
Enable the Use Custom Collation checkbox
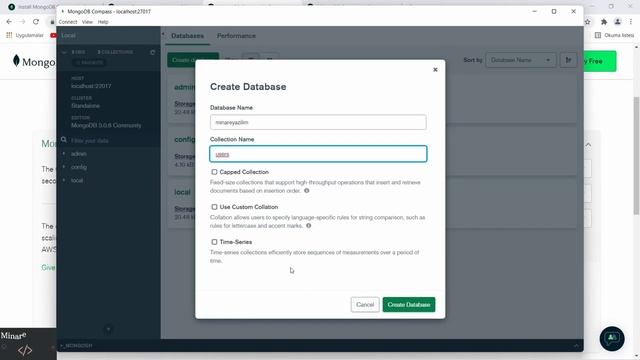point(214,207)
